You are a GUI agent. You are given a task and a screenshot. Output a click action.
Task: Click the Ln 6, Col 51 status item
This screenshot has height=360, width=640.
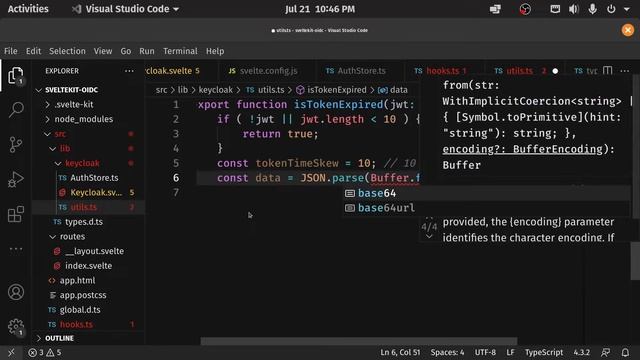(400, 353)
